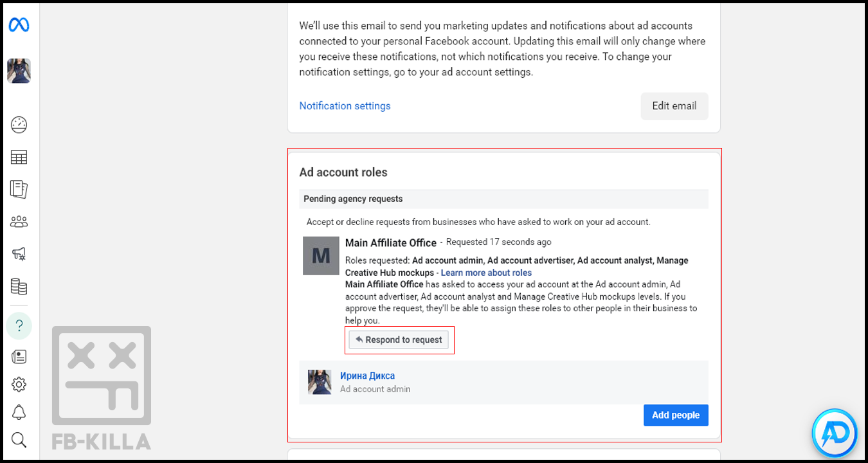
Task: Click the Search magnifier icon
Action: tap(19, 440)
